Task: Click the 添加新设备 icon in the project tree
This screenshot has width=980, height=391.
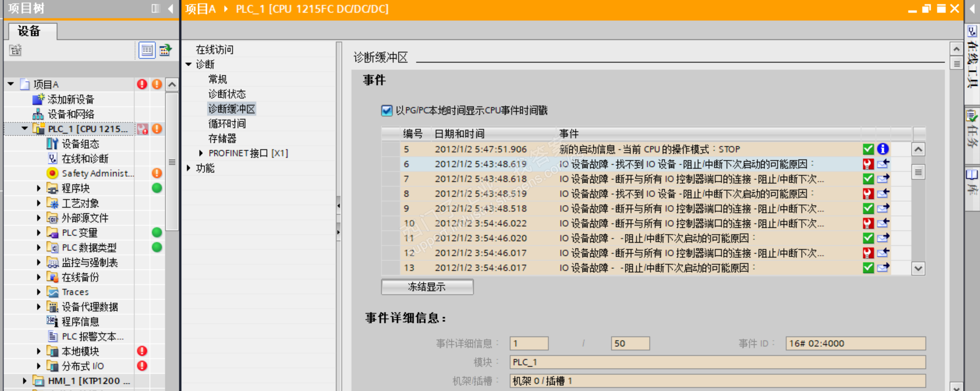Action: click(x=38, y=99)
